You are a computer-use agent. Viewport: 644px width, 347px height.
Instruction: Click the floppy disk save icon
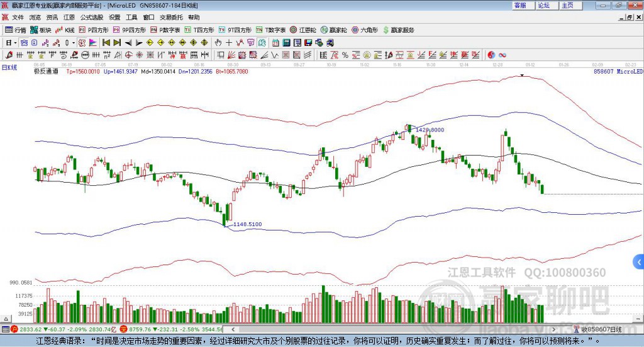308,43
